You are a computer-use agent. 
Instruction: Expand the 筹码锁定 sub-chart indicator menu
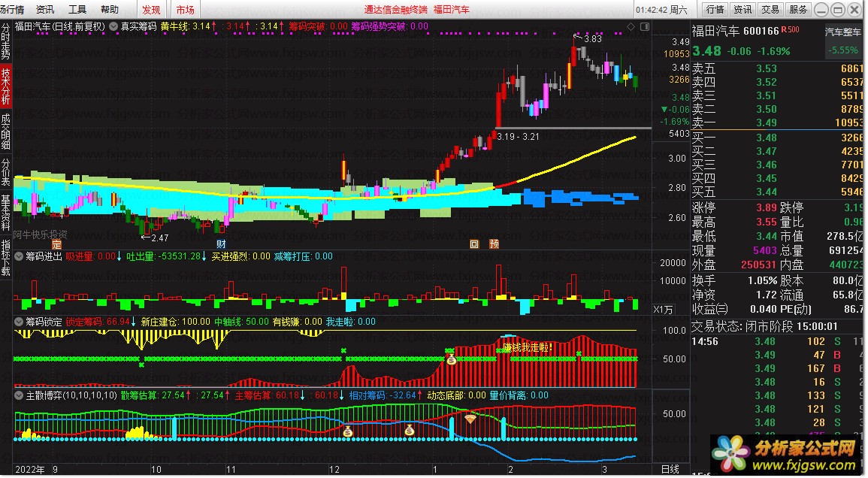(x=19, y=322)
